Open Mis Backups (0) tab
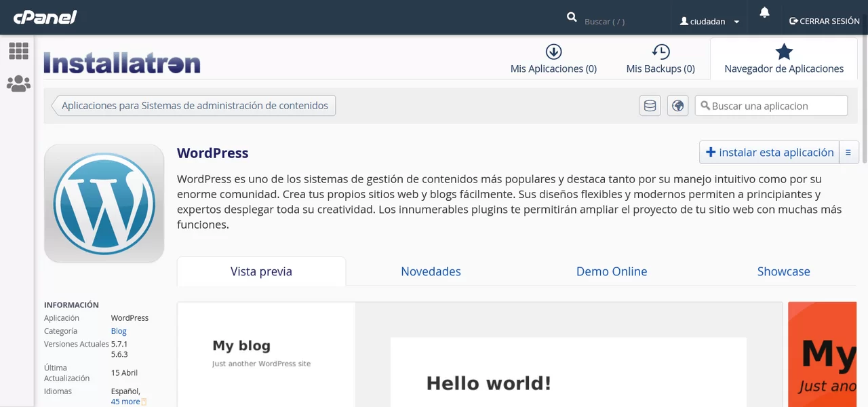Screen dimensions: 868x407 coord(660,59)
